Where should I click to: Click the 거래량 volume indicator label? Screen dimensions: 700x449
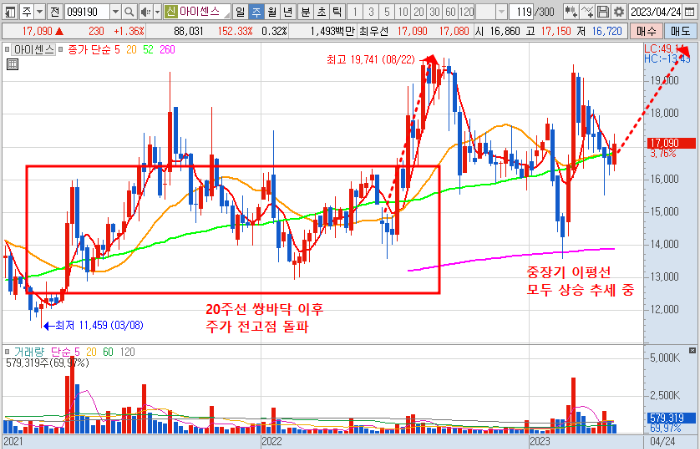point(29,352)
